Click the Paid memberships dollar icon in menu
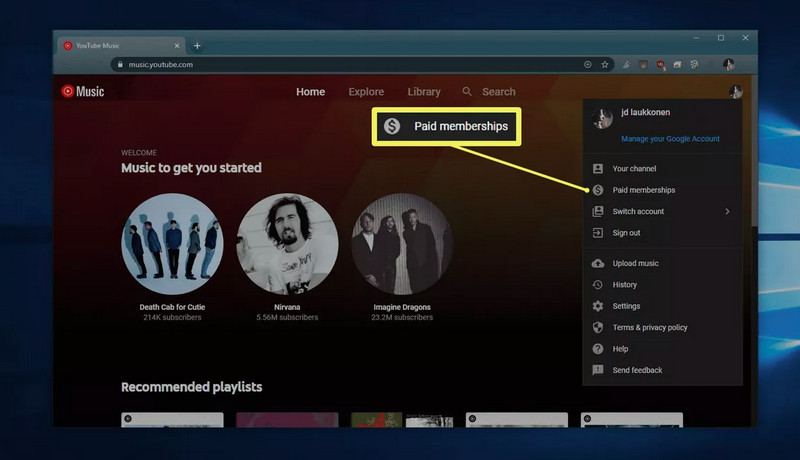The image size is (800, 460). point(598,190)
